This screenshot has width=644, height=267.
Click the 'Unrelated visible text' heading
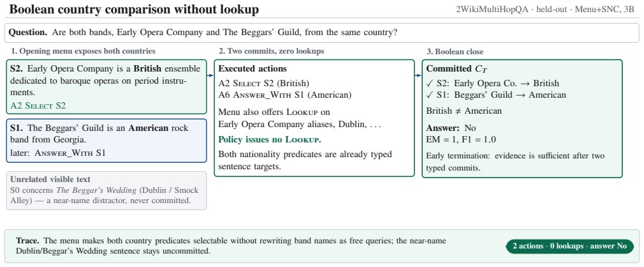pos(50,179)
